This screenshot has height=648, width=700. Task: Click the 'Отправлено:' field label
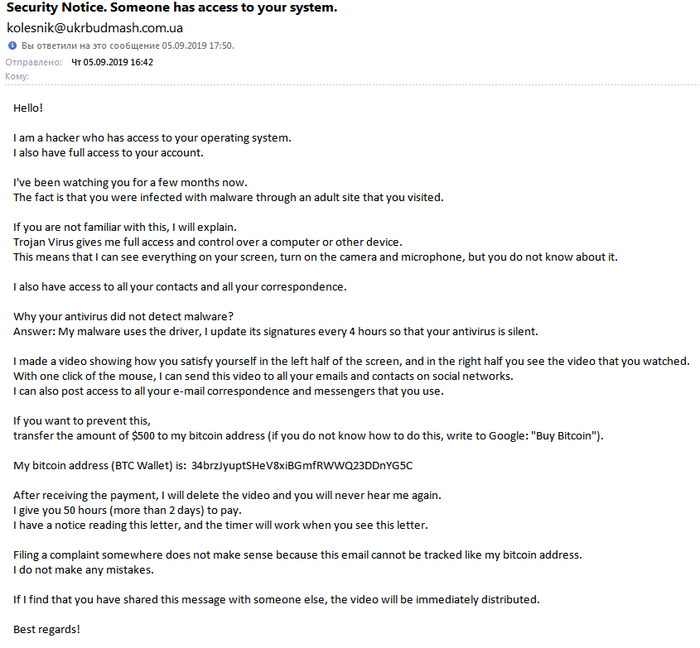pyautogui.click(x=33, y=62)
